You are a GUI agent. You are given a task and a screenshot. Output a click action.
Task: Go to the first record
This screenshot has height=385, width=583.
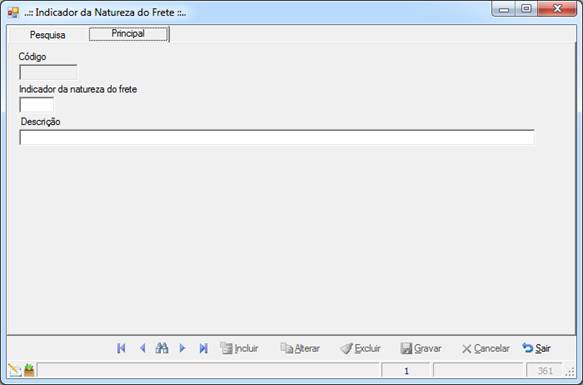121,349
